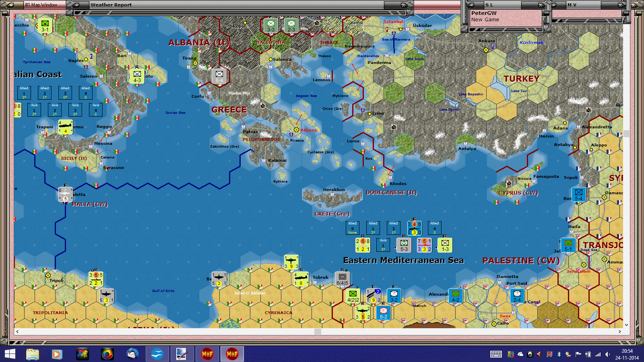Click the Izmir city marker

[370, 114]
